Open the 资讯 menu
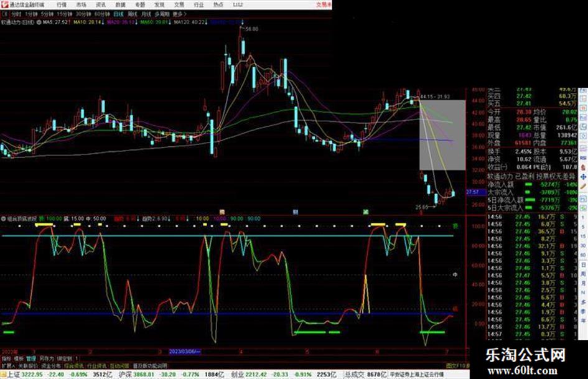The height and width of the screenshot is (379, 588). tap(101, 5)
